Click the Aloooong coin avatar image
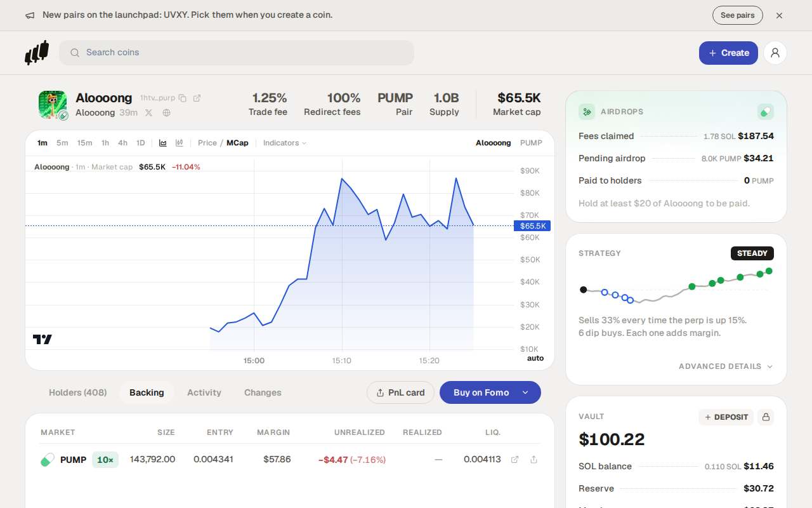 pyautogui.click(x=53, y=105)
